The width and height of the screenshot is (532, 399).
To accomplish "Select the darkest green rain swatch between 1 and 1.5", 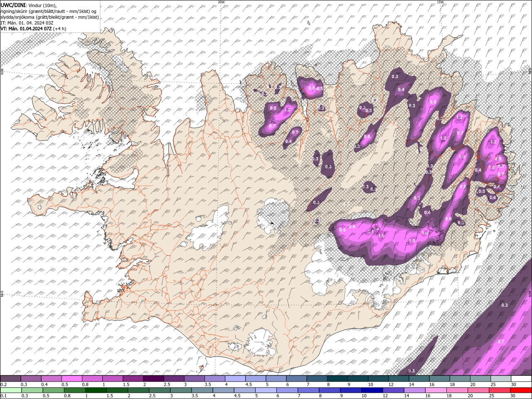I will (x=96, y=390).
